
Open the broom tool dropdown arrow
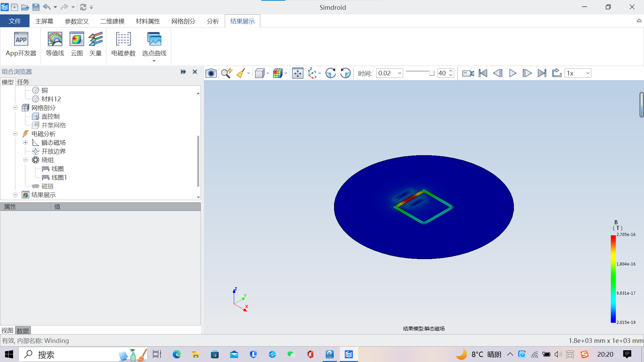pyautogui.click(x=249, y=73)
